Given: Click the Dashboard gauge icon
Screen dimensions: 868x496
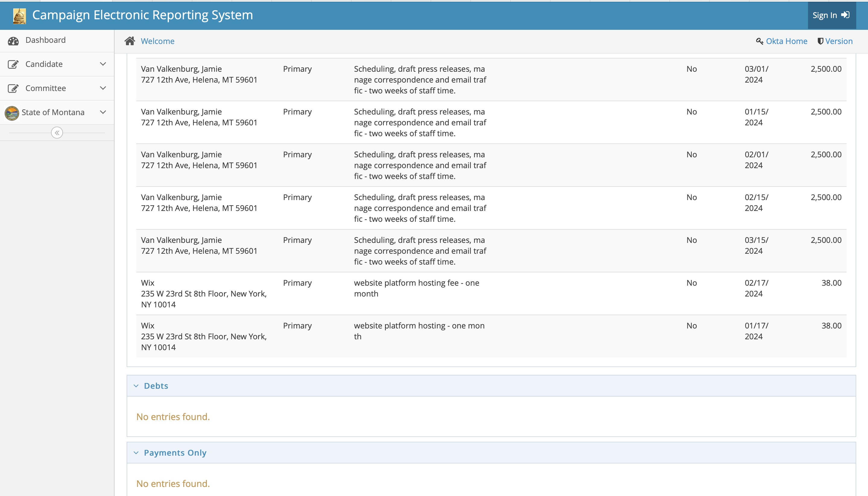Looking at the screenshot, I should 13,41.
